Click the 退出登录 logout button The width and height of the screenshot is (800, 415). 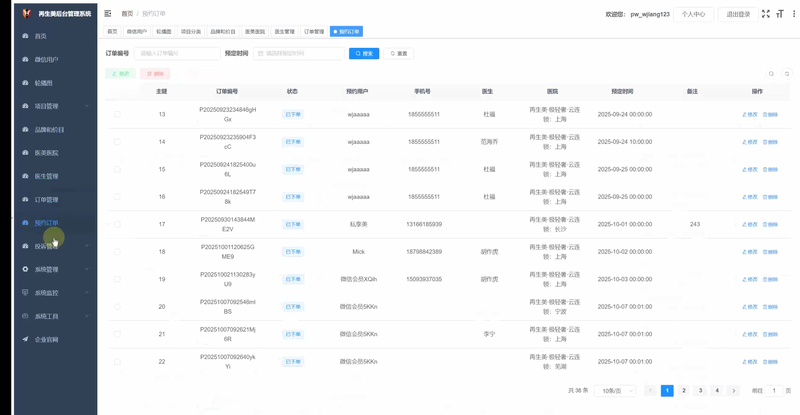[x=738, y=14]
